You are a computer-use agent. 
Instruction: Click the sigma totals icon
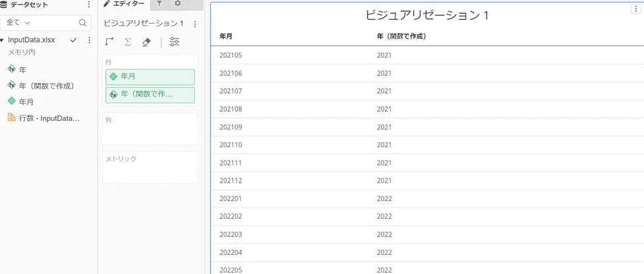128,42
